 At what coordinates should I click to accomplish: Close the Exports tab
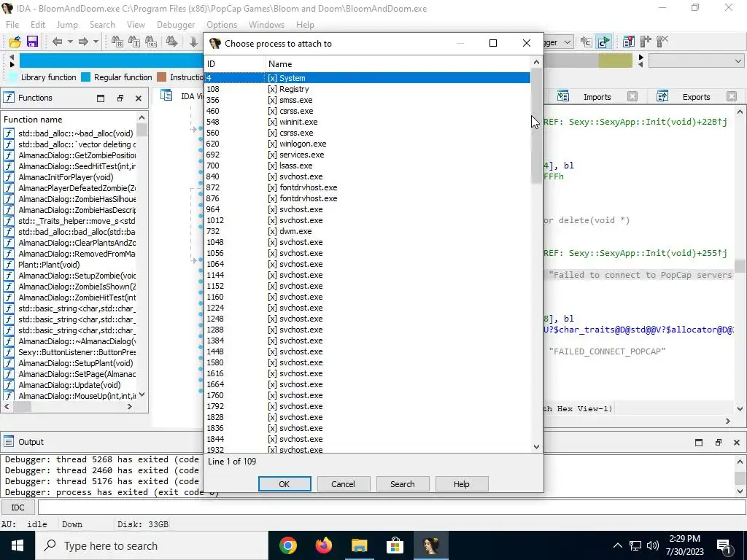click(x=732, y=97)
